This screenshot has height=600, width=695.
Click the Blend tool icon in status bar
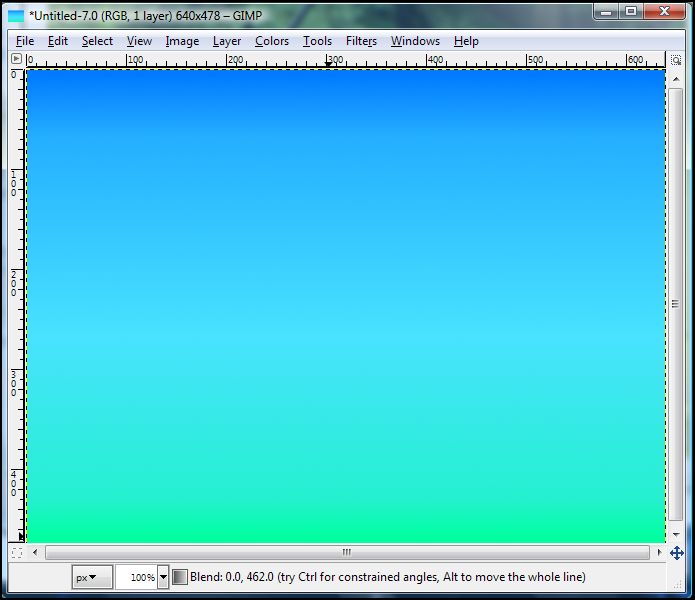pyautogui.click(x=179, y=577)
